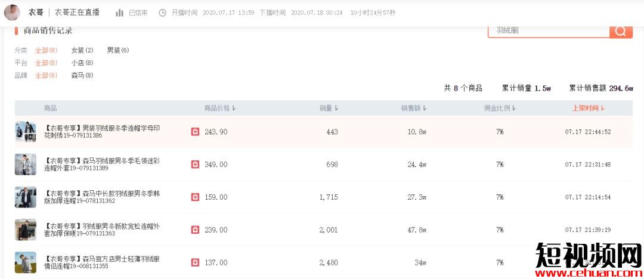The image size is (644, 279).
Task: Click the shop icon beside price 159.00
Action: coord(195,197)
